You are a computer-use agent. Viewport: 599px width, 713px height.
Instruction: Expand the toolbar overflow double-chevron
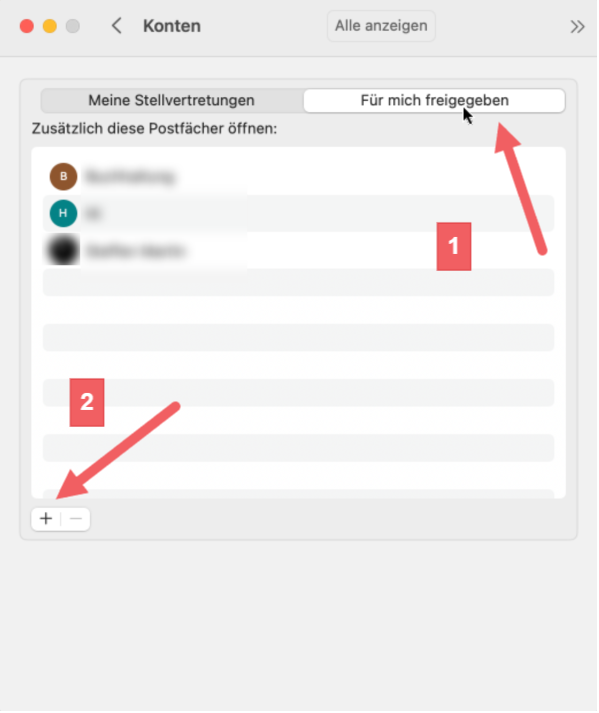coord(577,26)
